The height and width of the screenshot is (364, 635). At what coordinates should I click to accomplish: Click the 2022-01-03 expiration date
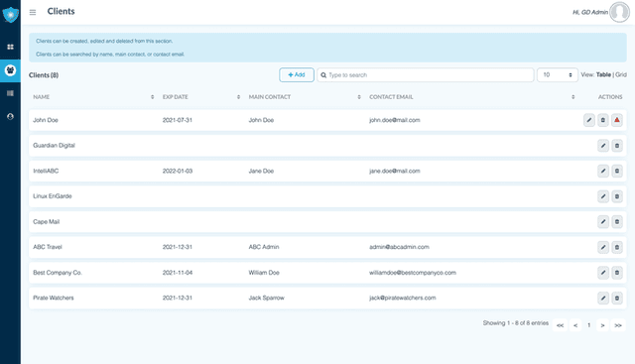178,171
